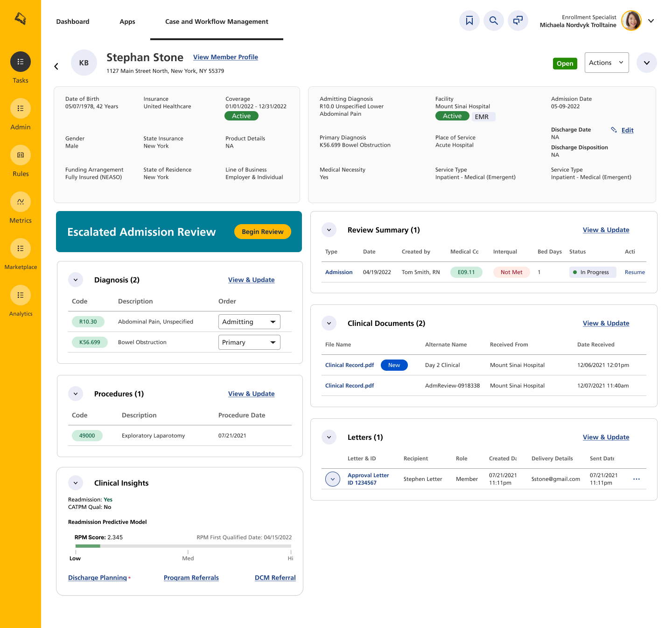This screenshot has width=672, height=628.
Task: Open Clinical Record.pdf named AdmReview-0918338
Action: 350,386
